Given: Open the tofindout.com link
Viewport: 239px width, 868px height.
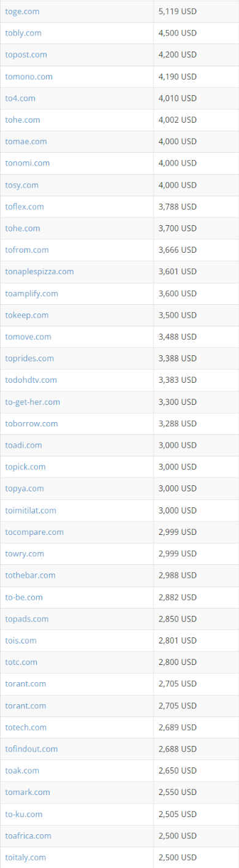Looking at the screenshot, I should click(32, 749).
